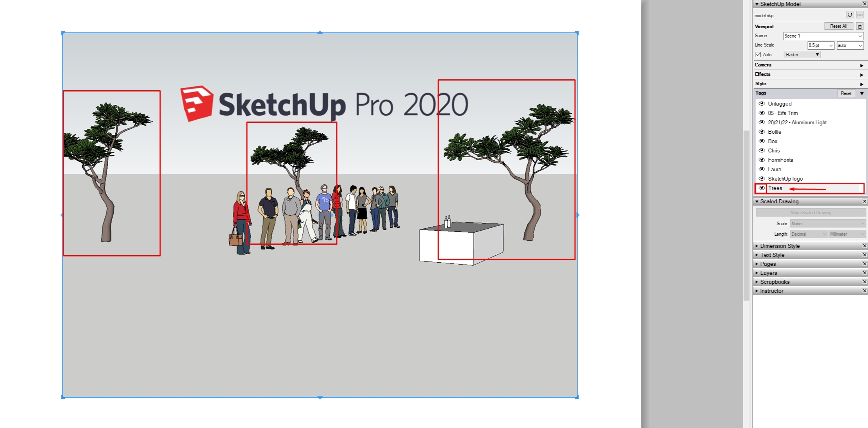Expand the Instructor panel
This screenshot has height=428, width=868.
tap(757, 291)
